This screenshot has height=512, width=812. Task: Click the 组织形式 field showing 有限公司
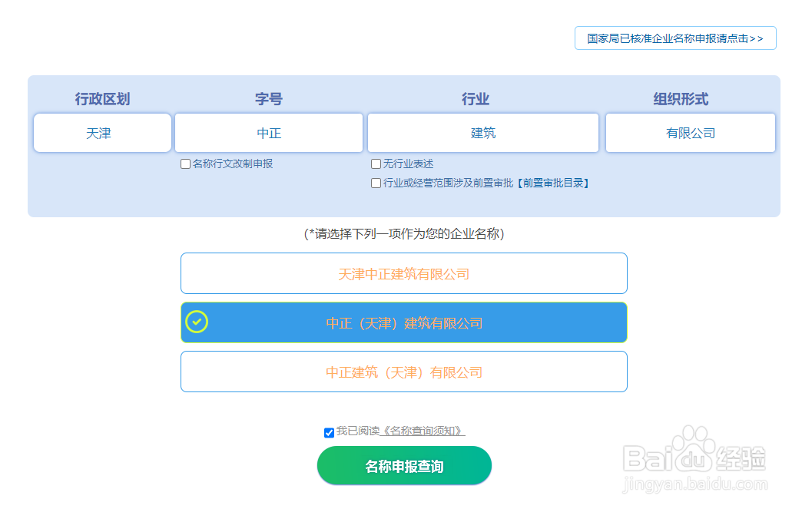point(690,133)
